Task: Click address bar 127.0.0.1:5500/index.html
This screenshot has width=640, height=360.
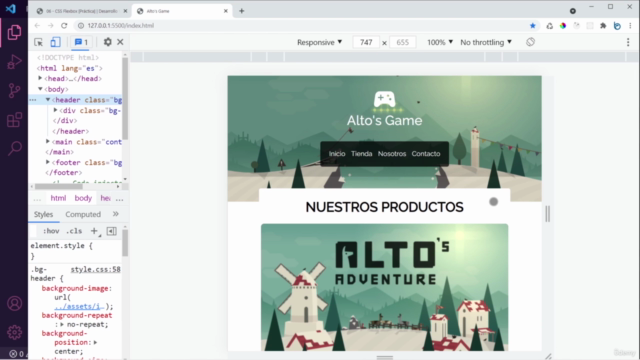Action: pyautogui.click(x=121, y=26)
